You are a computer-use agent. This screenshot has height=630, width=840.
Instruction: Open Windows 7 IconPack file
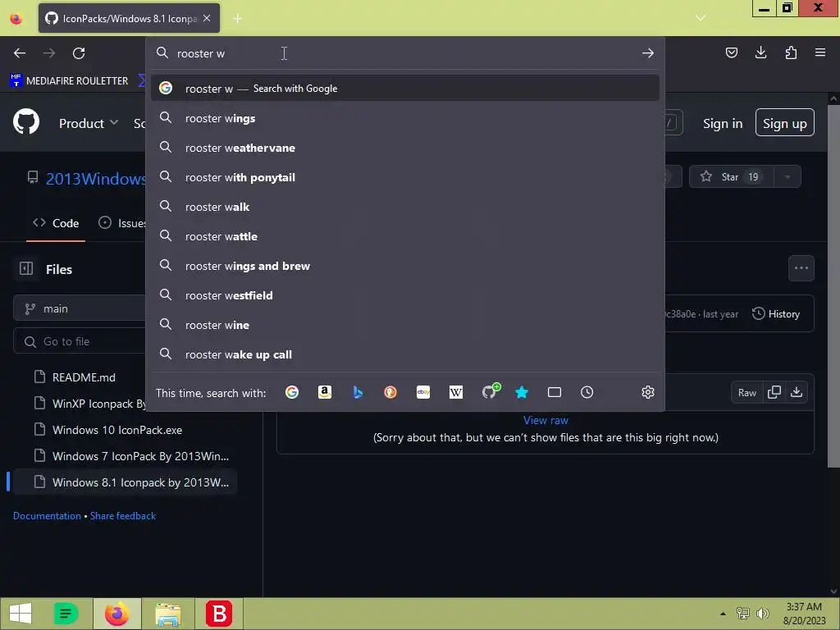(x=140, y=456)
